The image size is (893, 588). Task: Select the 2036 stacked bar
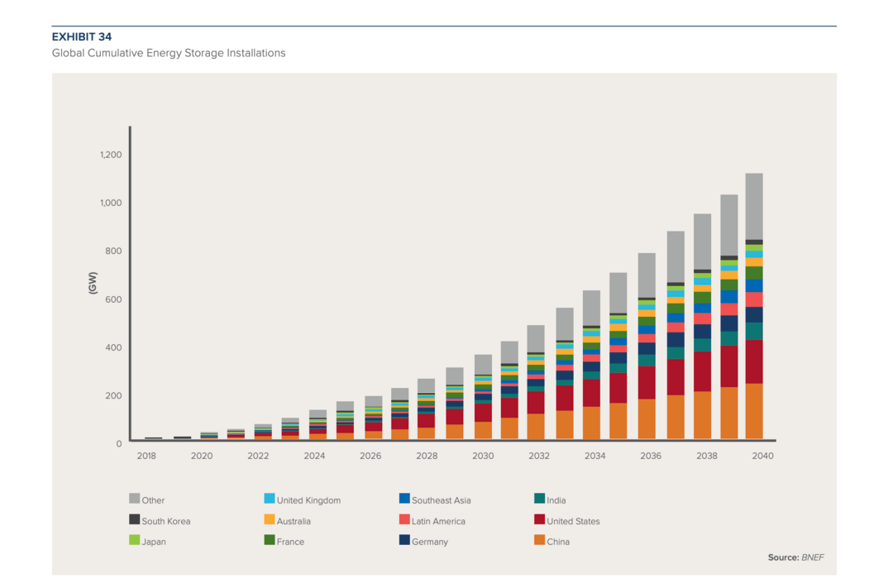tap(647, 346)
